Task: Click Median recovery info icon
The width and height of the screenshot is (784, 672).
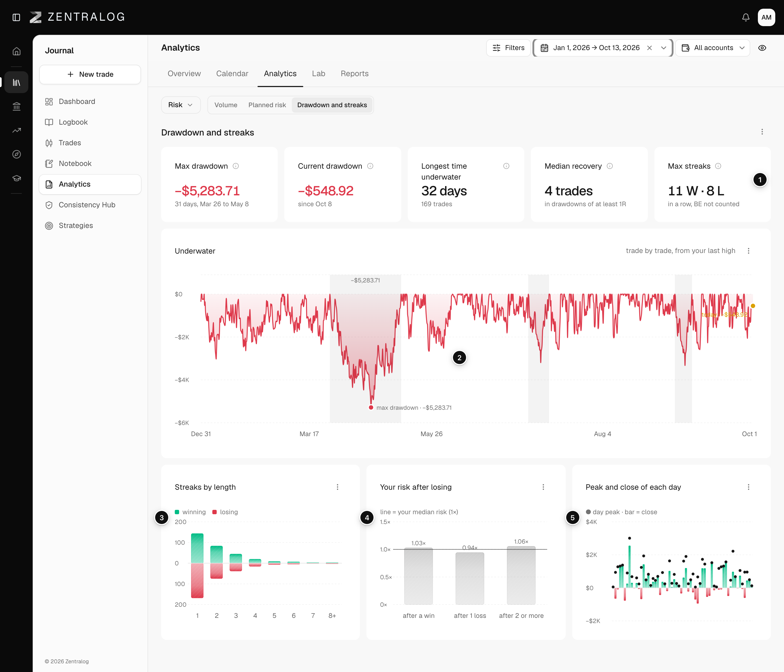Action: (610, 166)
